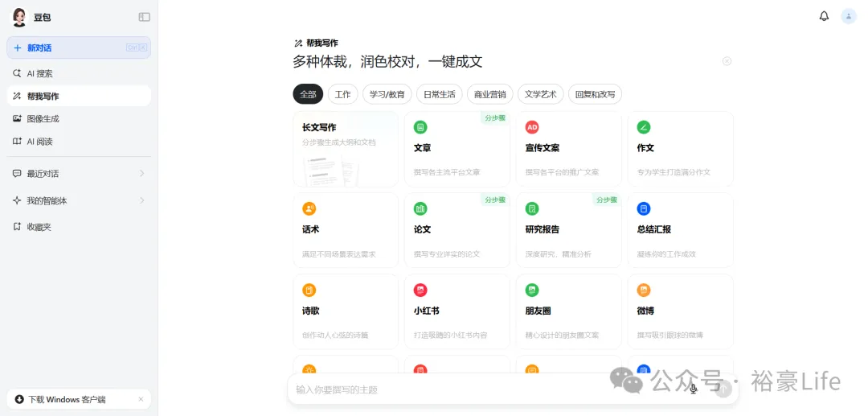Click the Doubao avatar logo

point(19,17)
